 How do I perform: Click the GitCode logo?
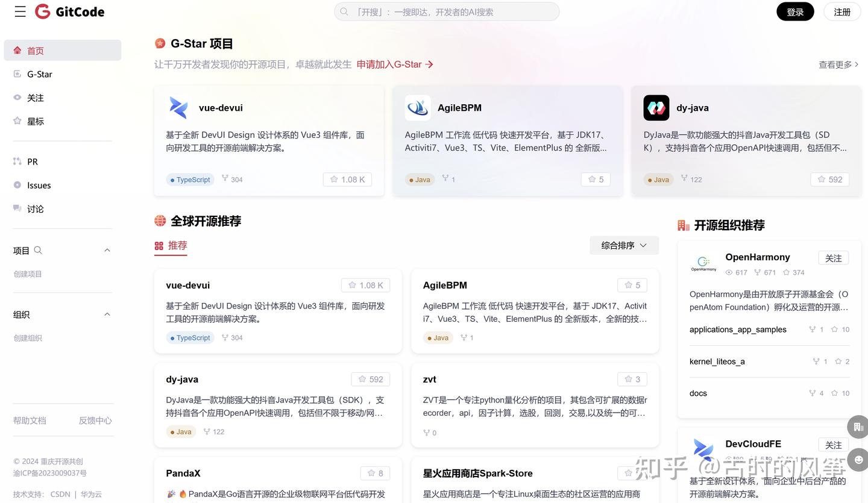(x=69, y=11)
